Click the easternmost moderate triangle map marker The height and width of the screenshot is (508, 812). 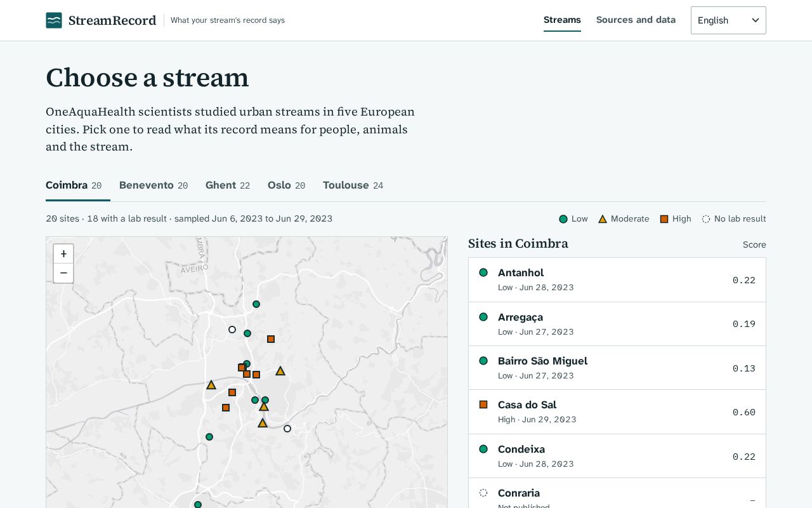click(x=280, y=371)
